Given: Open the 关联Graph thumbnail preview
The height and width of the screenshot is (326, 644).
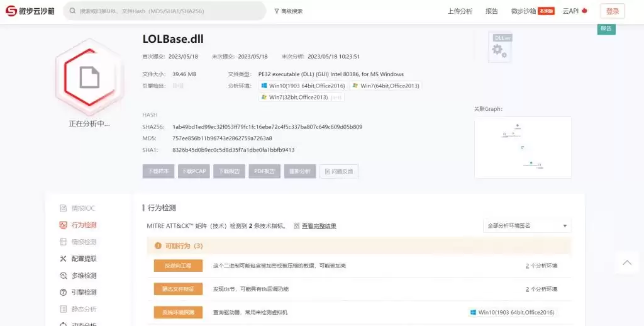Looking at the screenshot, I should (523, 148).
